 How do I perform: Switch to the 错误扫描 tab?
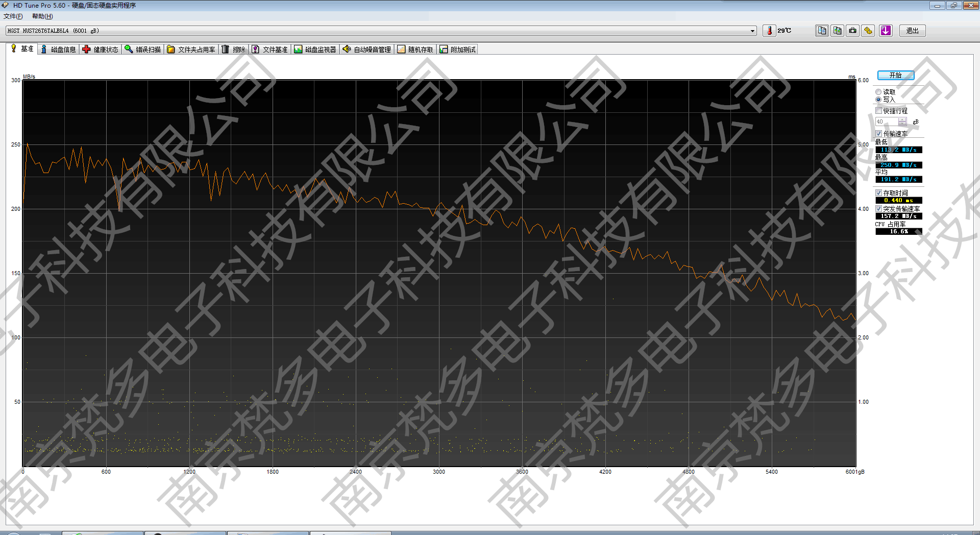click(143, 50)
